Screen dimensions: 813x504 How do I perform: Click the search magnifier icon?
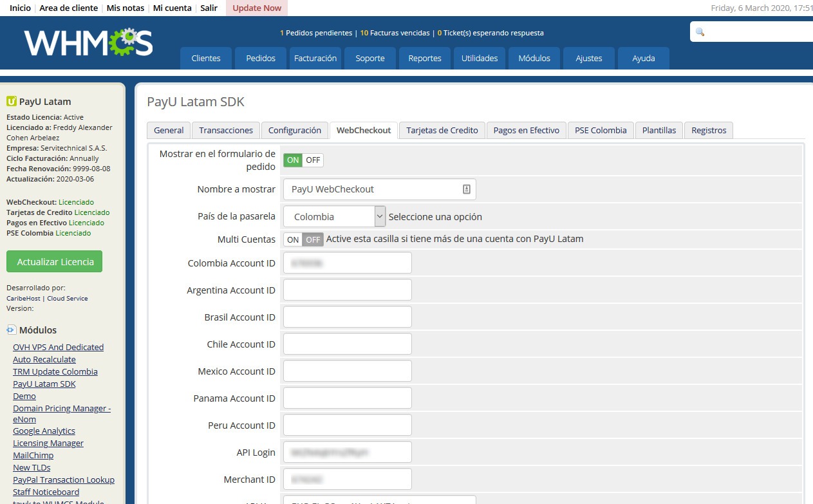(700, 32)
